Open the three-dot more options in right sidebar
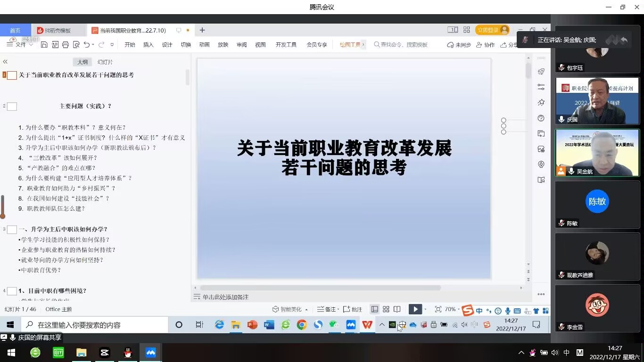The width and height of the screenshot is (644, 362). pos(541,294)
